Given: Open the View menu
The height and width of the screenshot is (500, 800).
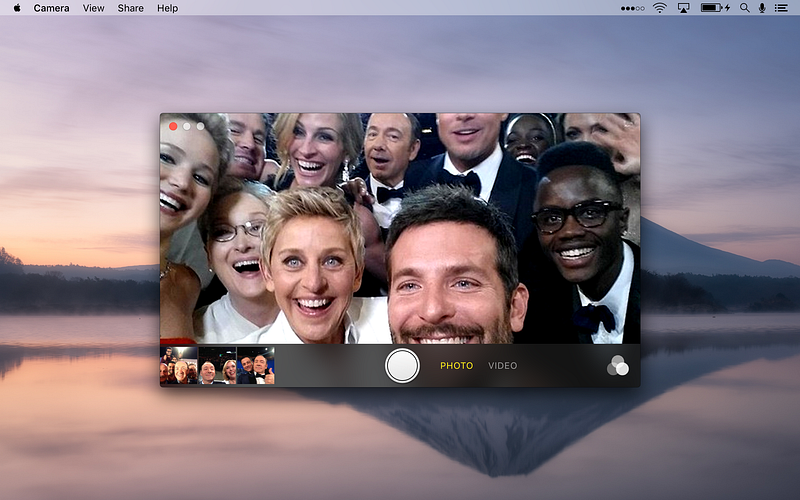Looking at the screenshot, I should pyautogui.click(x=93, y=8).
